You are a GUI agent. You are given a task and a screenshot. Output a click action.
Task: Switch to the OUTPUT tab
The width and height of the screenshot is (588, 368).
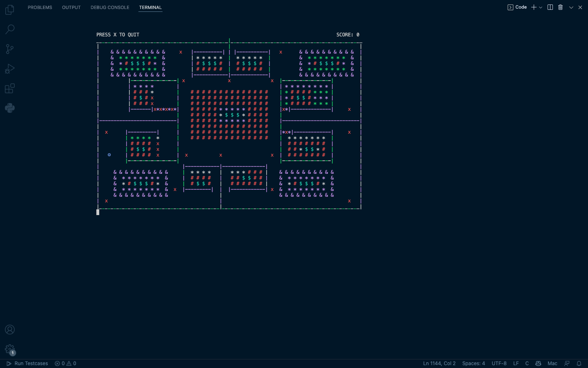tap(71, 7)
